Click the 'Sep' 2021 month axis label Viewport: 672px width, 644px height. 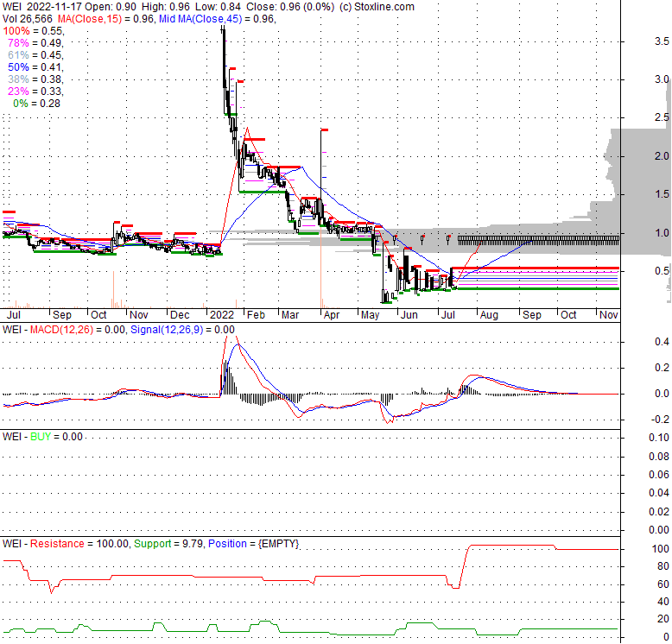(62, 315)
